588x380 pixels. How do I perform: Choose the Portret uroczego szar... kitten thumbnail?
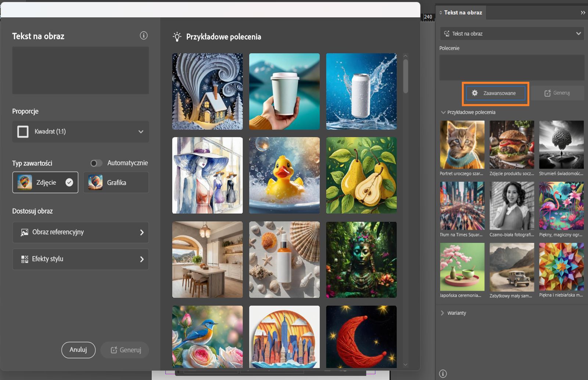[x=462, y=145]
